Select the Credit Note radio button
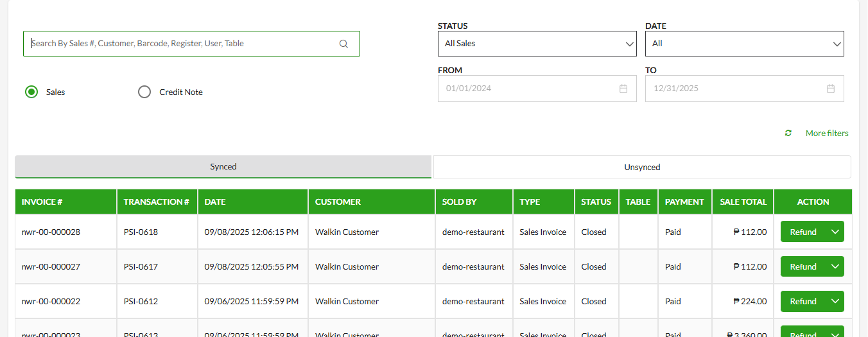Image resolution: width=868 pixels, height=337 pixels. tap(144, 92)
